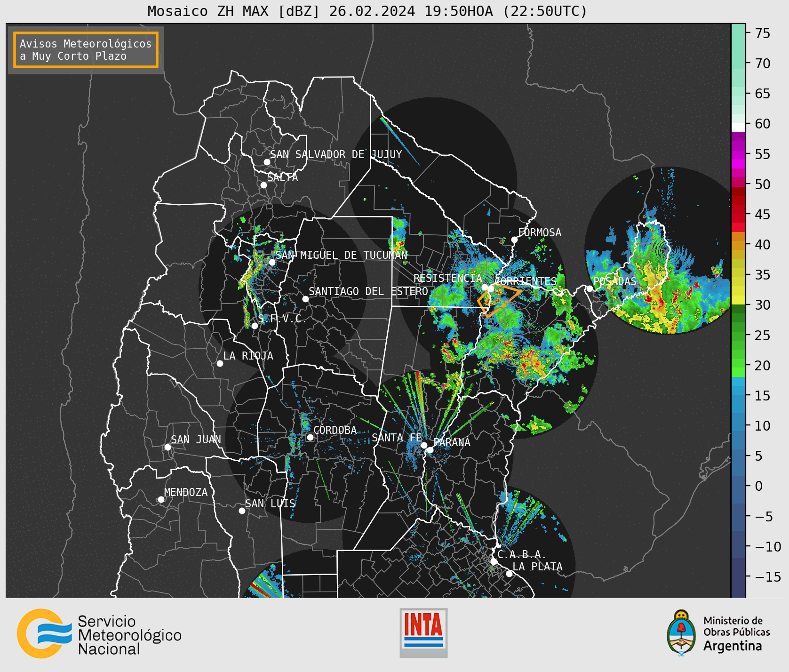Click the PARANA label
The height and width of the screenshot is (672, 789).
(452, 442)
